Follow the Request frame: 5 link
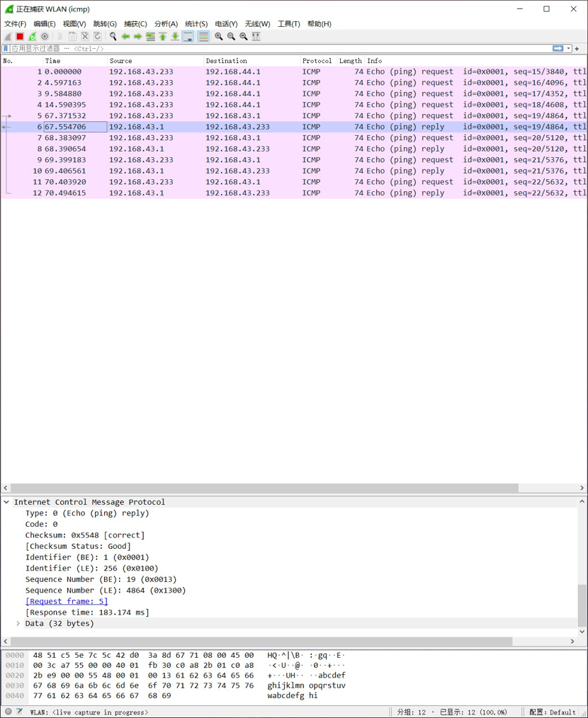Viewport: 588px width, 718px height. tap(67, 601)
